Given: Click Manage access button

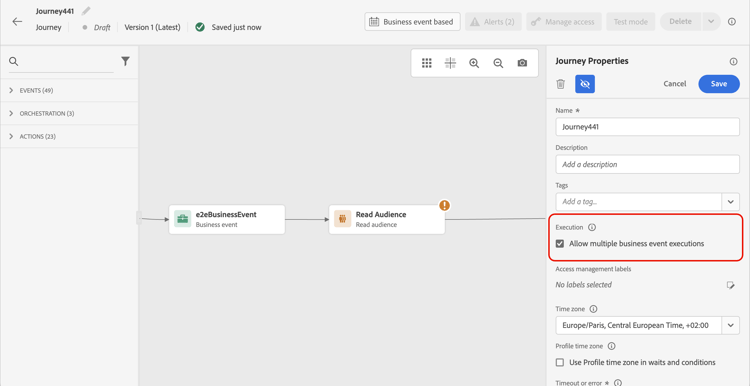Looking at the screenshot, I should tap(564, 22).
